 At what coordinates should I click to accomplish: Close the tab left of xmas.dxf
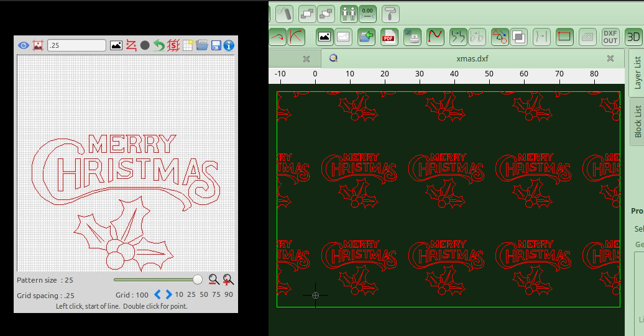click(306, 59)
